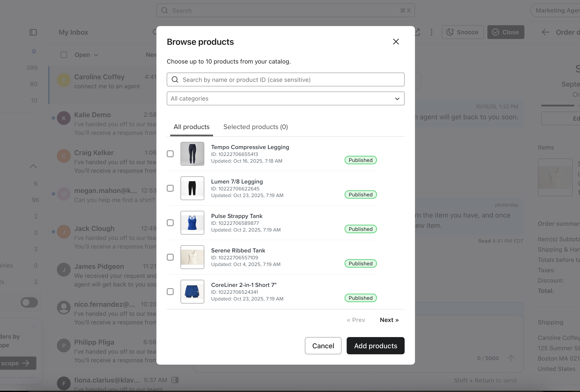580x392 pixels.
Task: Switch to Selected products (0) tab
Action: [256, 127]
